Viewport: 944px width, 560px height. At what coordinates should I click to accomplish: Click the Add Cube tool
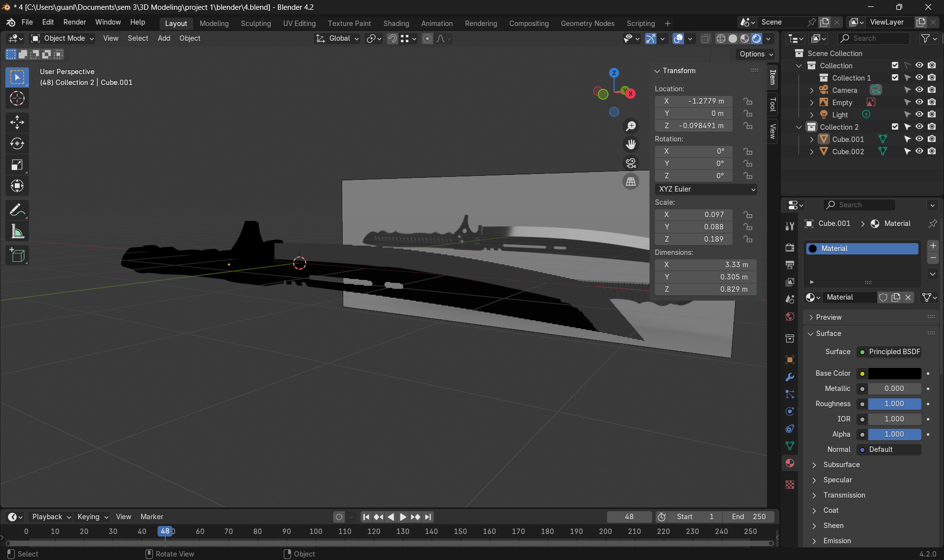click(x=17, y=255)
